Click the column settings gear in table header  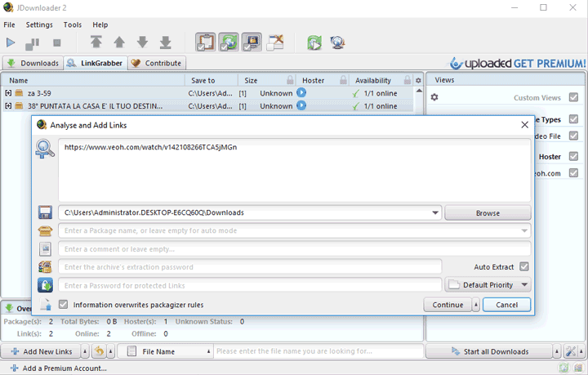point(418,80)
